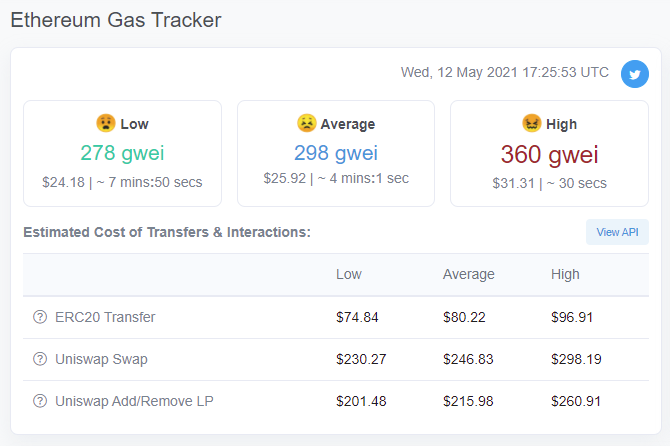Click the angry emoji next to High
The image size is (670, 446).
point(532,123)
